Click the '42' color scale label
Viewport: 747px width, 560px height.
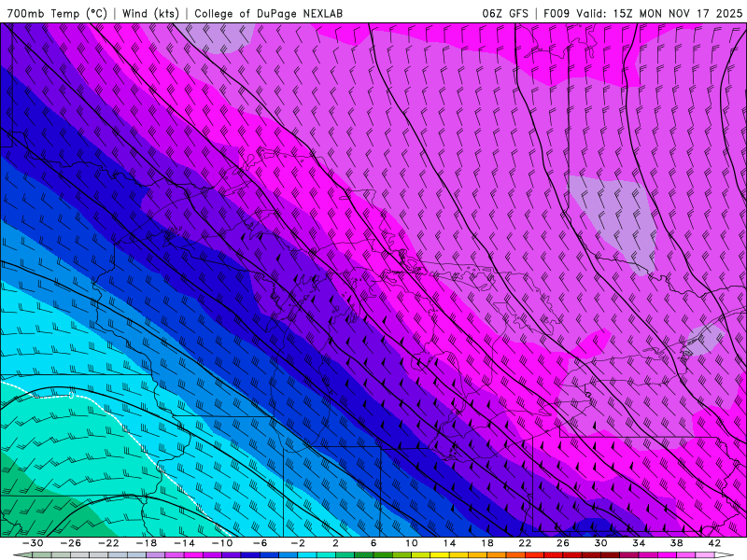714,543
